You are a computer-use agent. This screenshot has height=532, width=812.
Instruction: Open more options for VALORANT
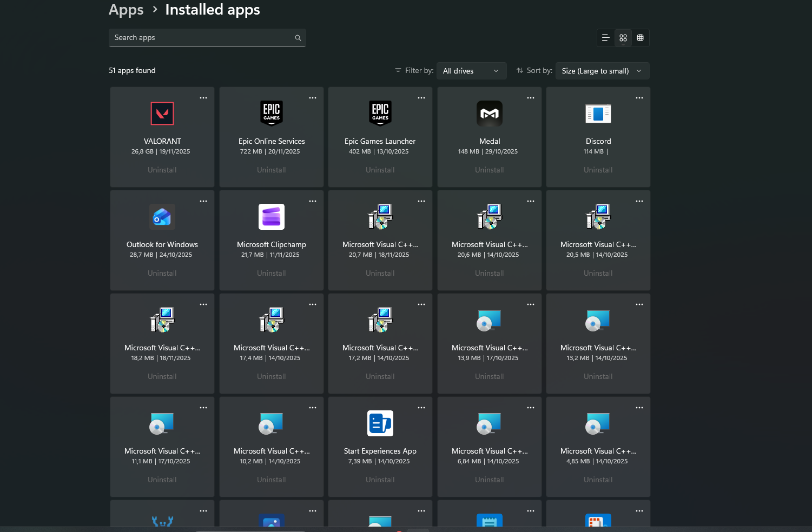coord(203,98)
